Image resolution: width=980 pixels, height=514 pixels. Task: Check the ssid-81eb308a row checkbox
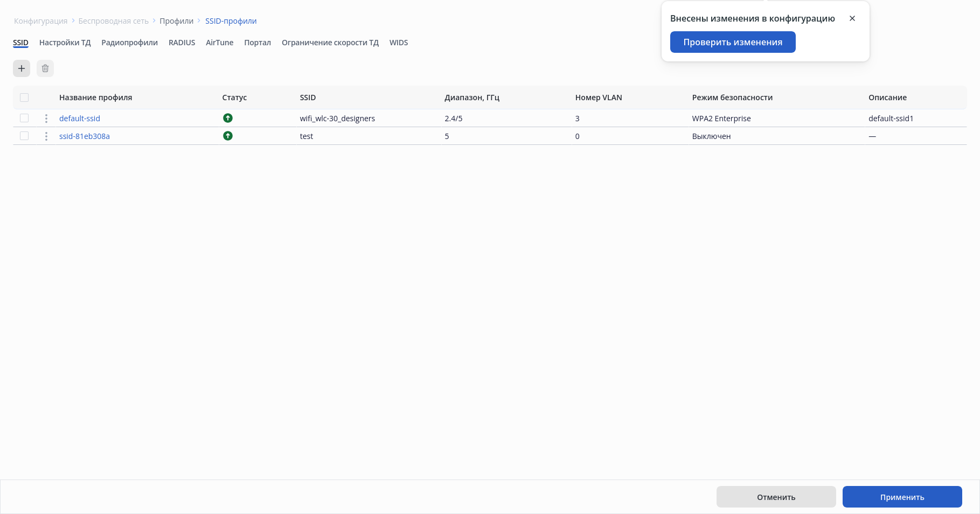coord(24,136)
